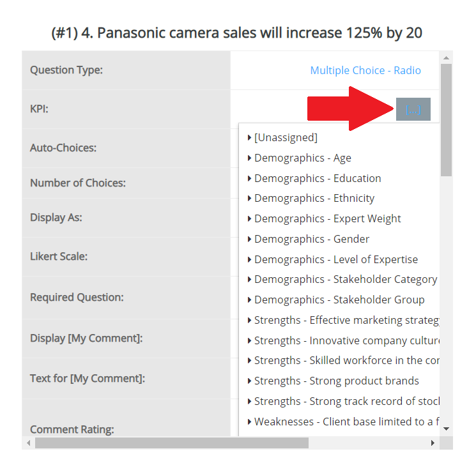Pick Demographics - Stakeholder Category entry
The image size is (476, 472).
(x=345, y=279)
